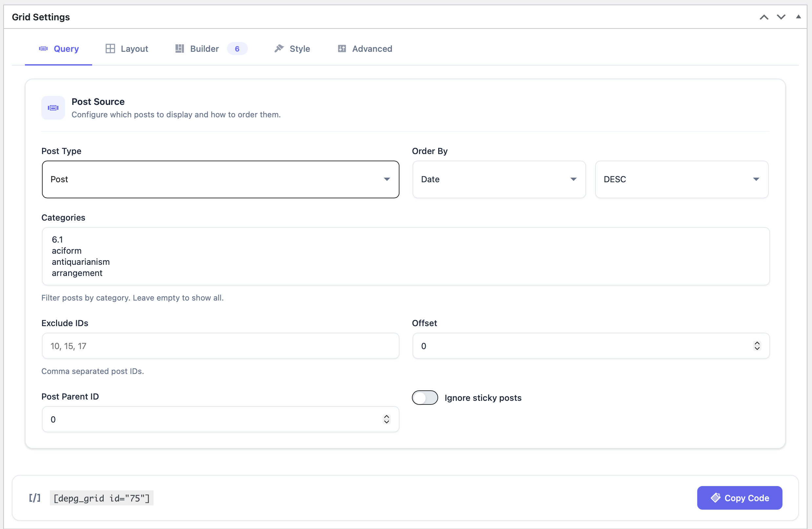Select the aciform category
812x529 pixels.
(x=67, y=251)
